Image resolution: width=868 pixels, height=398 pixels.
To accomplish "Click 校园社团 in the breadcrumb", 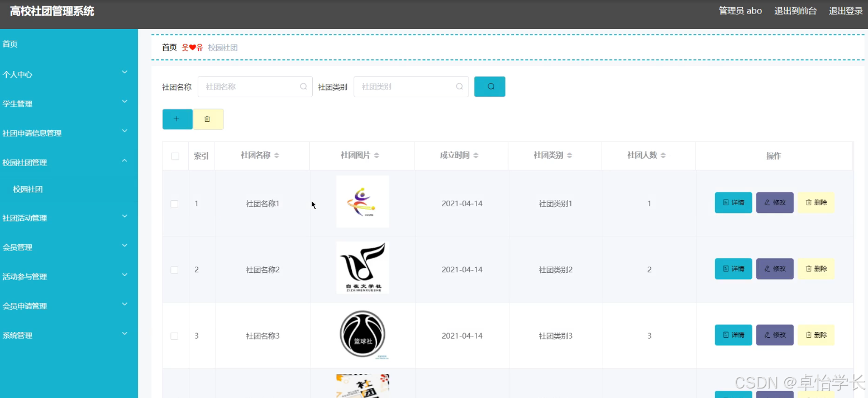I will click(x=223, y=48).
